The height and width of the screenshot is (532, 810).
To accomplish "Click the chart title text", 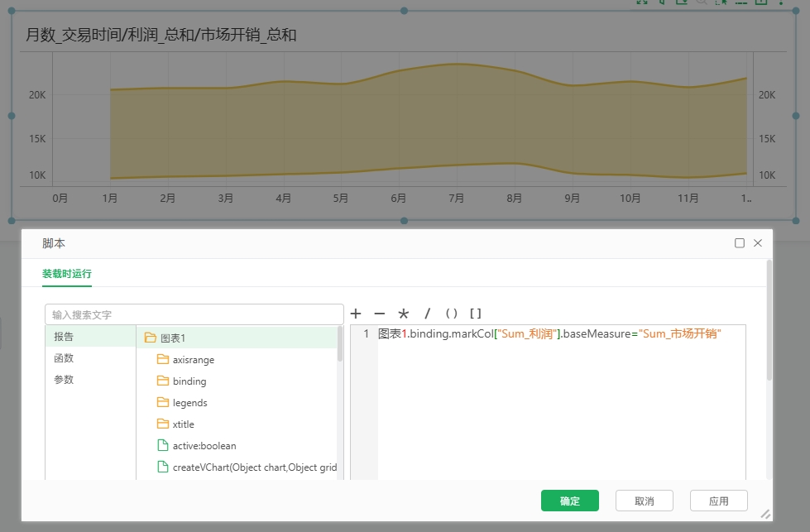I will click(161, 35).
